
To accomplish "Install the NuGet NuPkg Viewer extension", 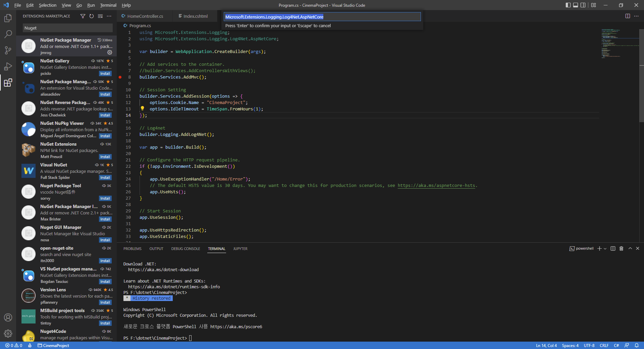I will coord(105,136).
